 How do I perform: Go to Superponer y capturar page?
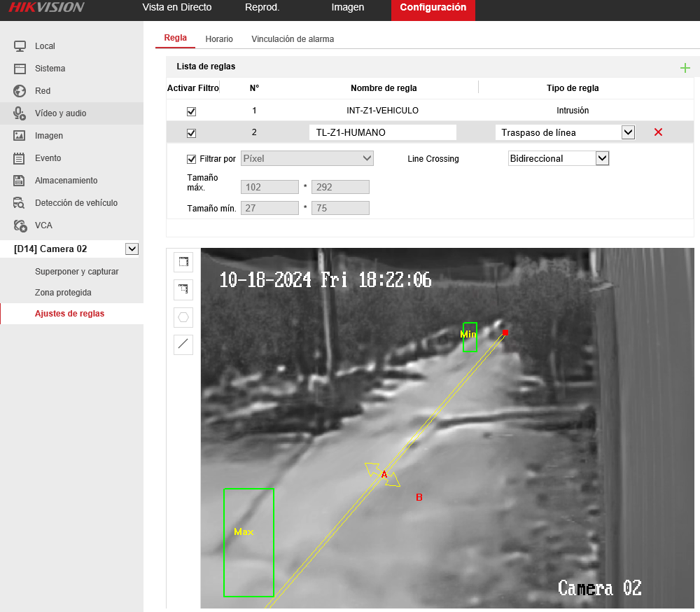[77, 272]
